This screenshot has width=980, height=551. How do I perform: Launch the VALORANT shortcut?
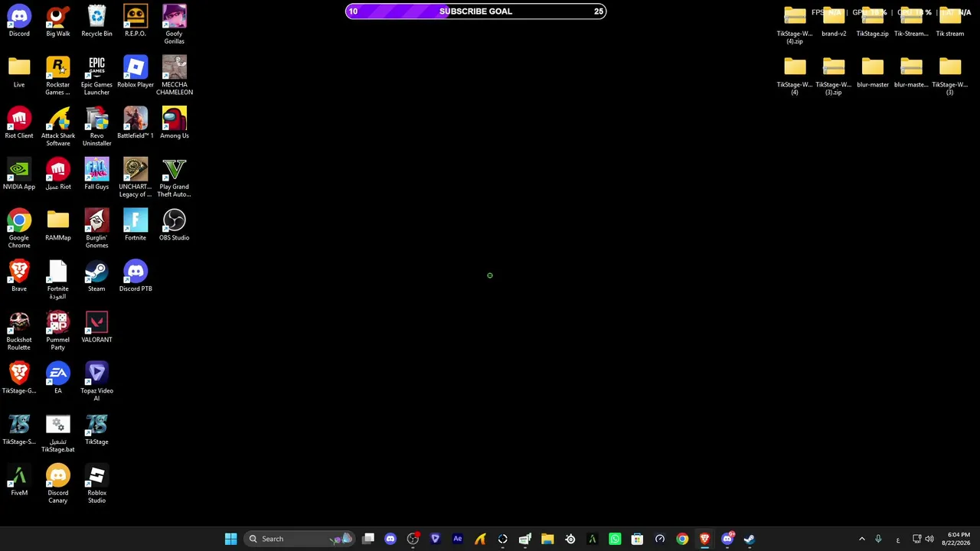coord(96,327)
